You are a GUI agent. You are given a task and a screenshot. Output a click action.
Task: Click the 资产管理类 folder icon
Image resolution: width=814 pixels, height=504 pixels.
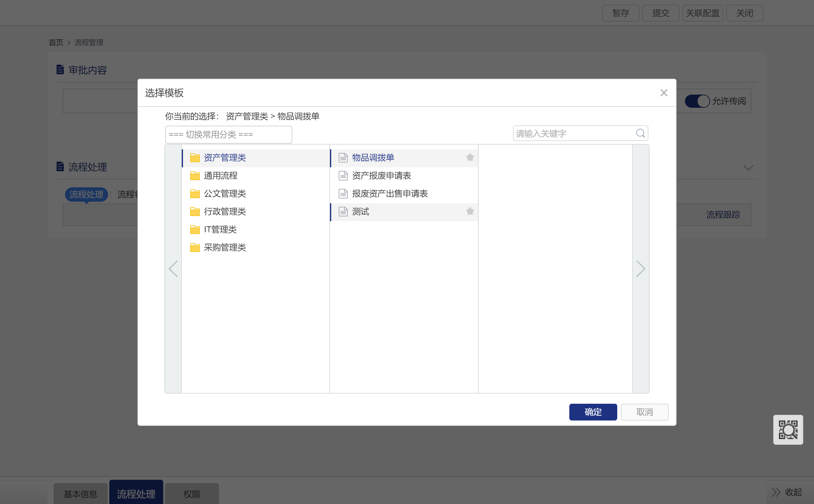coord(195,158)
